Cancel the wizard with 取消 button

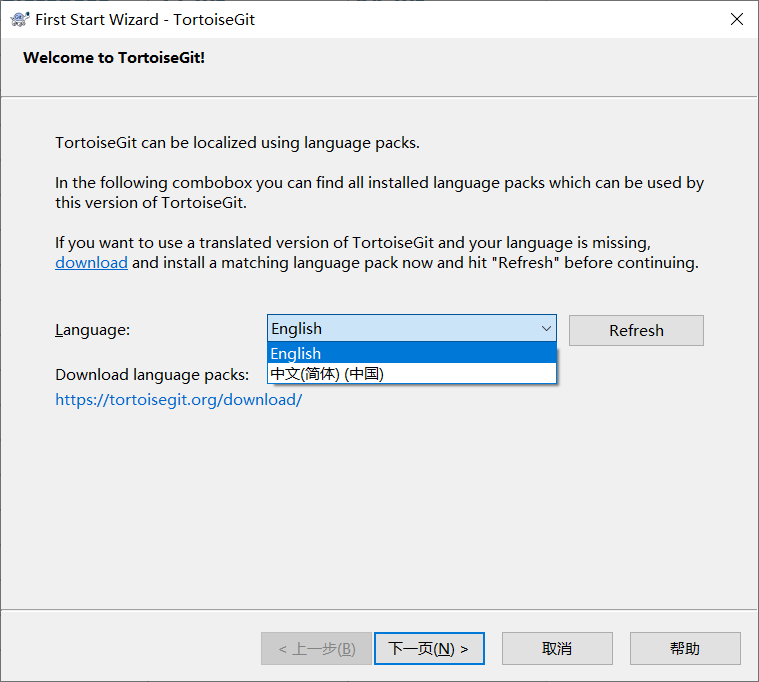tap(557, 649)
